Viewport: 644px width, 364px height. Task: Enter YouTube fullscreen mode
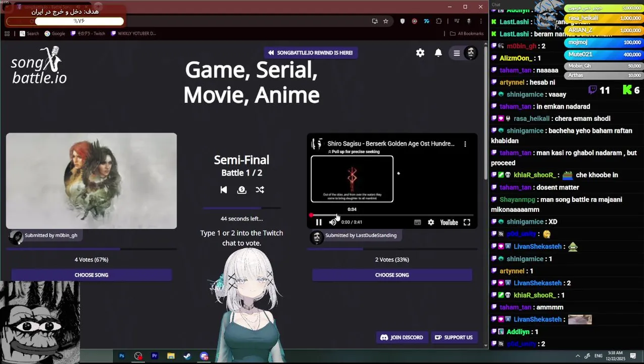[467, 222]
